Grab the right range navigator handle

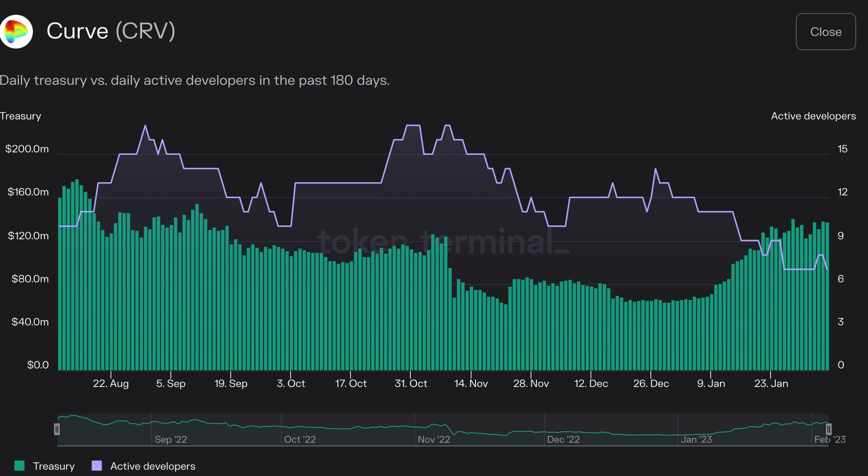[x=828, y=429]
